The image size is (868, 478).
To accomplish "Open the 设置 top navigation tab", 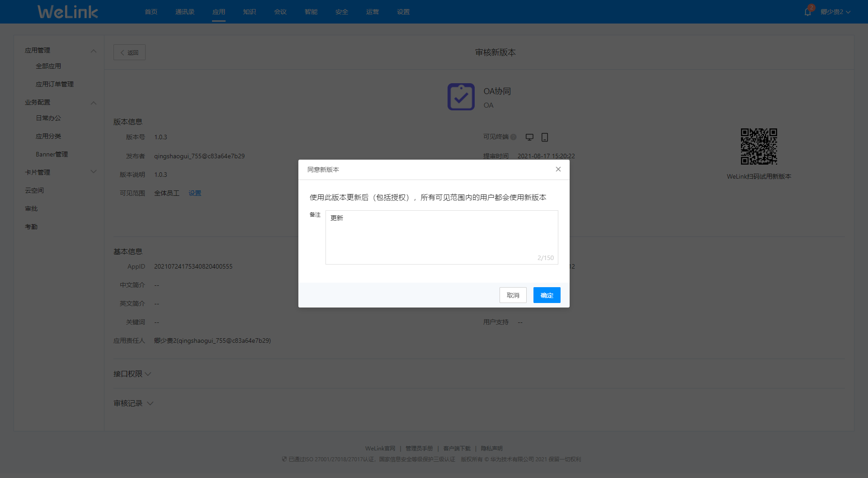I will pos(403,12).
